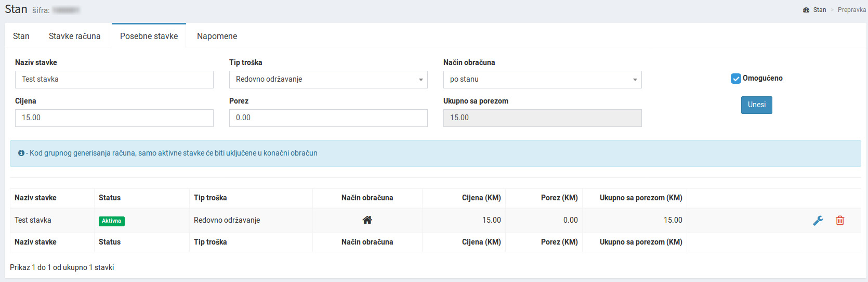Click the info icon in the blue notice
Viewport: 868px width, 282px height.
21,153
